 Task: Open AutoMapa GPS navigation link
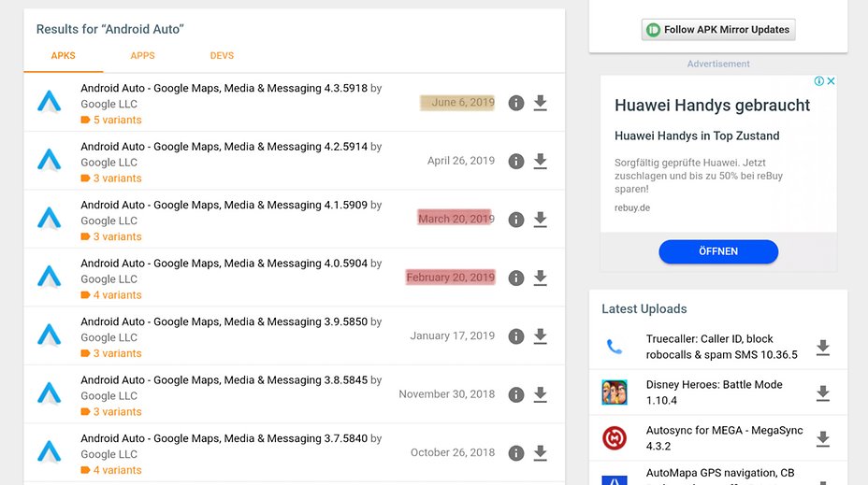720,474
